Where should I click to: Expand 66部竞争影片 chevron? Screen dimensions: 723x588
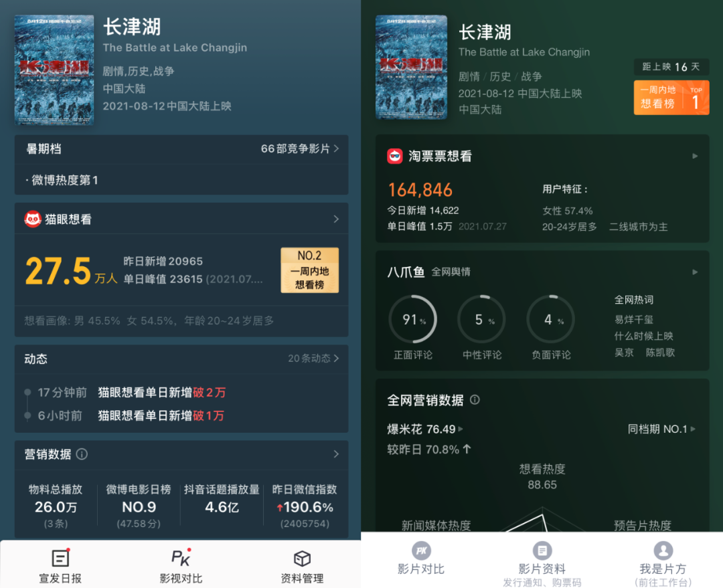click(336, 149)
